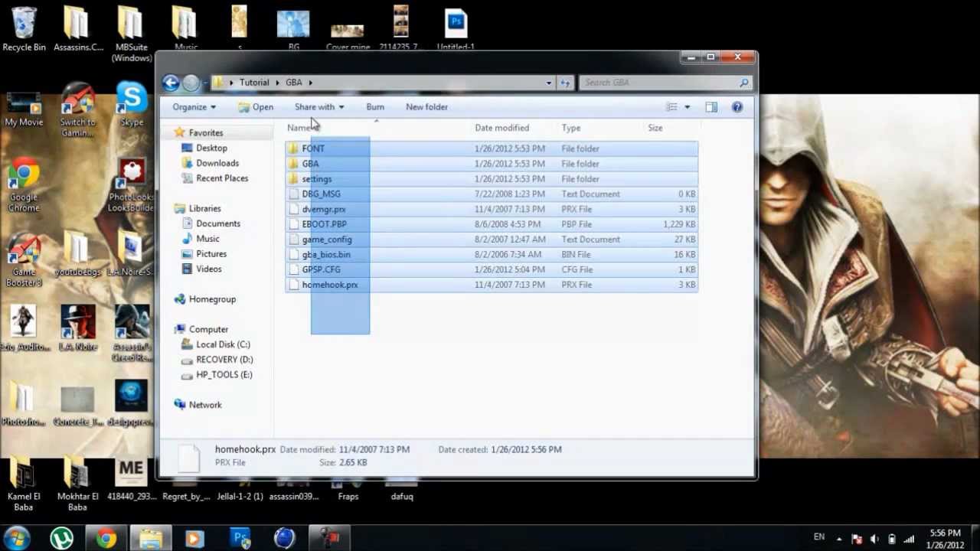
Task: Open the Organize dropdown menu
Action: point(194,107)
